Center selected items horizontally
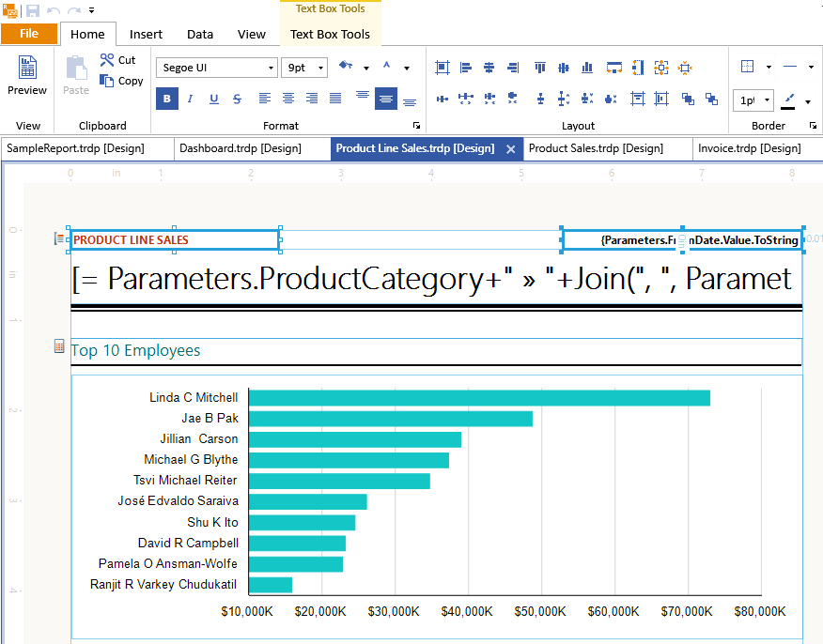823x644 pixels. (638, 99)
